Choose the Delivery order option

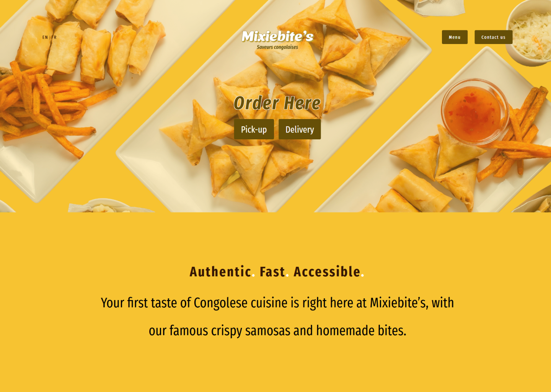click(300, 129)
